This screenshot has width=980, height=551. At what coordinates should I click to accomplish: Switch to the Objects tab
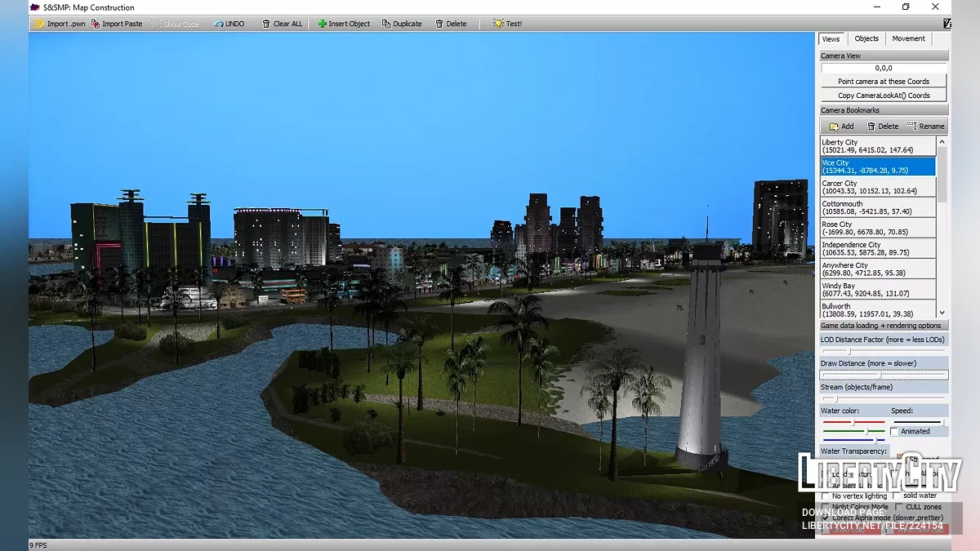(x=866, y=38)
